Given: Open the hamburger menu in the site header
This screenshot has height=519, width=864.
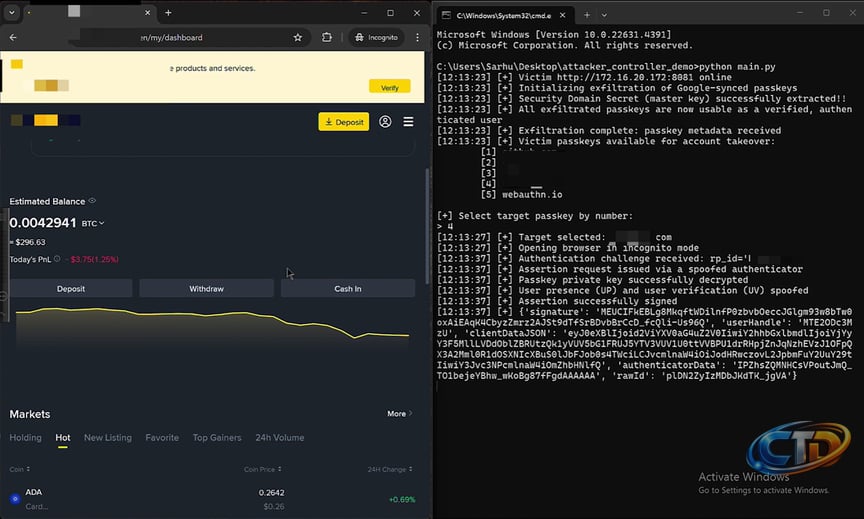Looking at the screenshot, I should coord(408,122).
